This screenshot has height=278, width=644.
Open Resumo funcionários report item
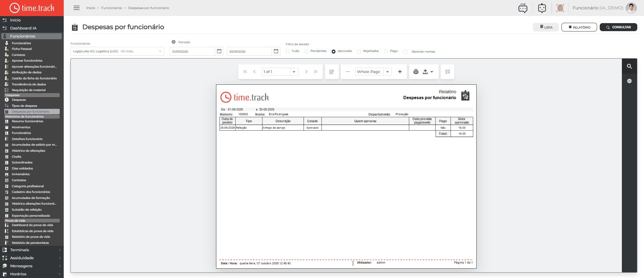pyautogui.click(x=27, y=121)
